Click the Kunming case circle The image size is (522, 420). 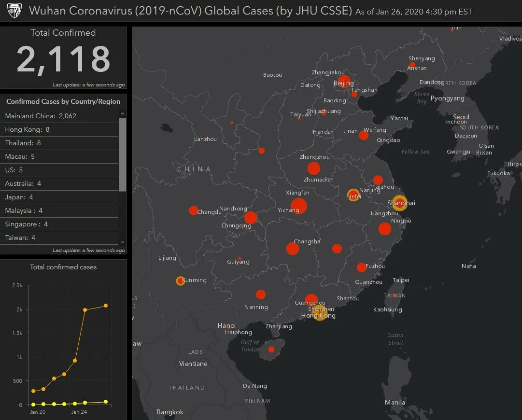coord(180,281)
